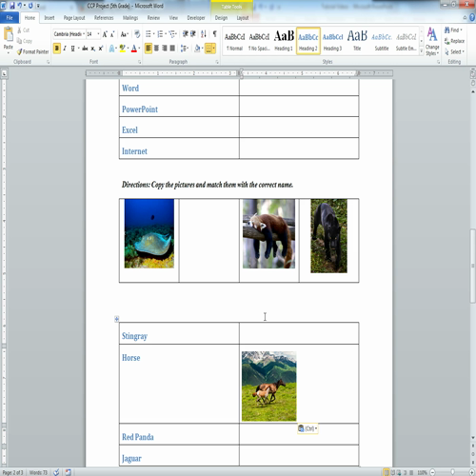Viewport: 476px width, 476px height.
Task: Click the Word Help question icon
Action: coord(473,18)
